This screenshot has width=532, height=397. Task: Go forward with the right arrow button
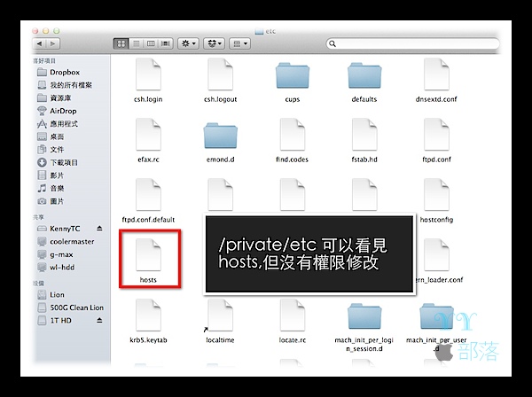tap(53, 43)
